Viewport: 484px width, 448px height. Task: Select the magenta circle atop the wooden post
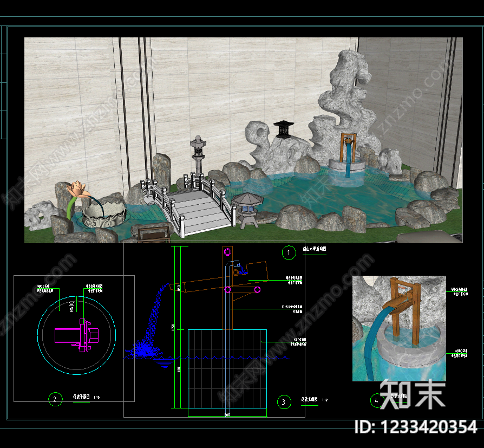[227, 252]
